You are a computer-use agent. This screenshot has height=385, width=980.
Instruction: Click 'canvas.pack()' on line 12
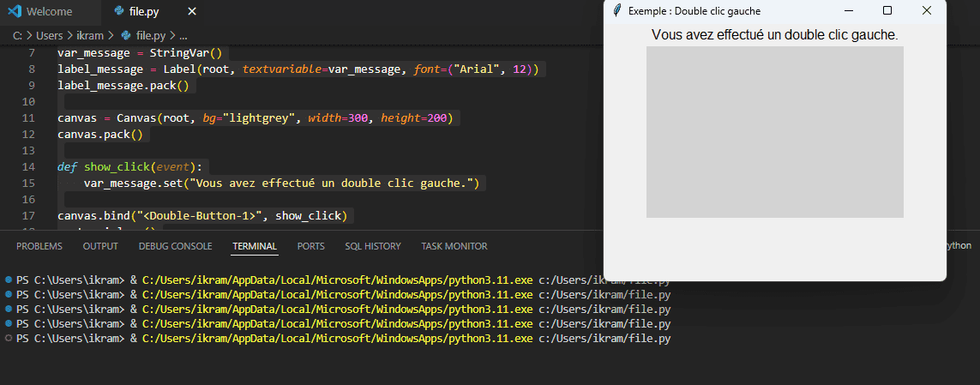[100, 134]
